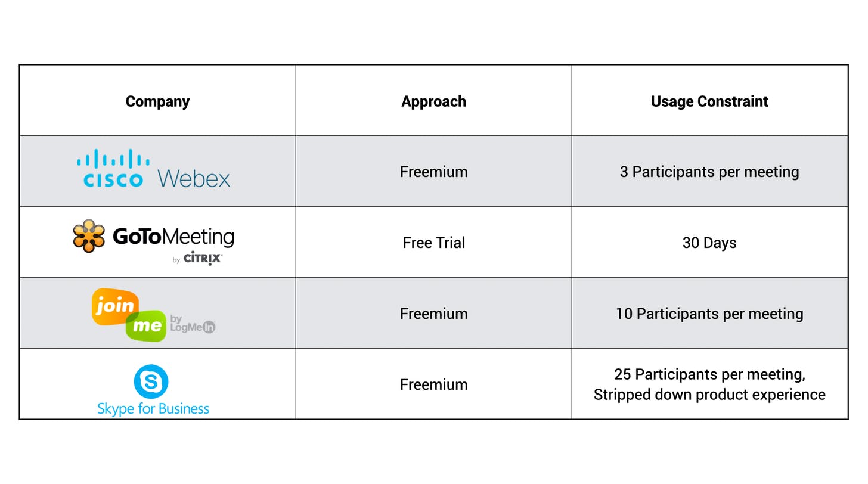Click Freemium in the Skype row
868x484 pixels.
pos(433,384)
